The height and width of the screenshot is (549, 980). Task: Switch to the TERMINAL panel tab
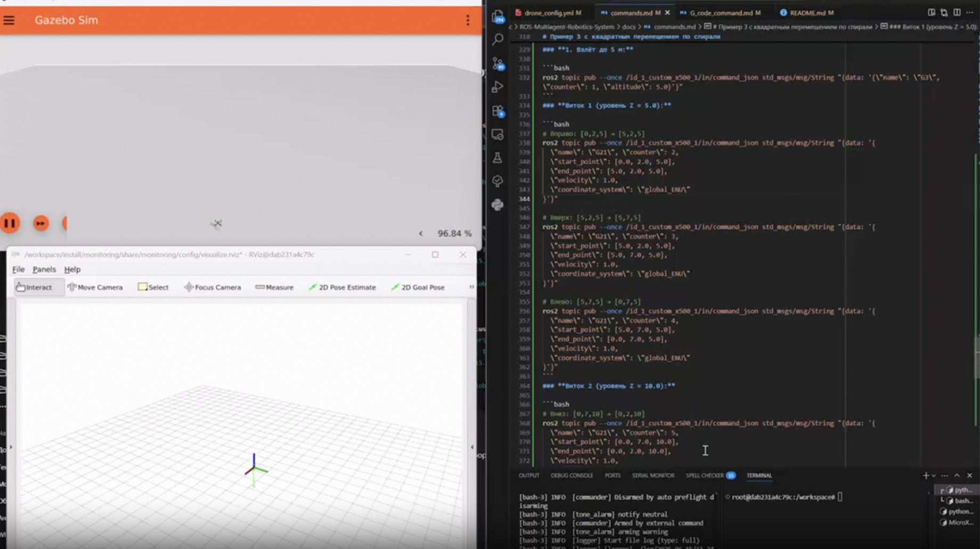click(759, 475)
